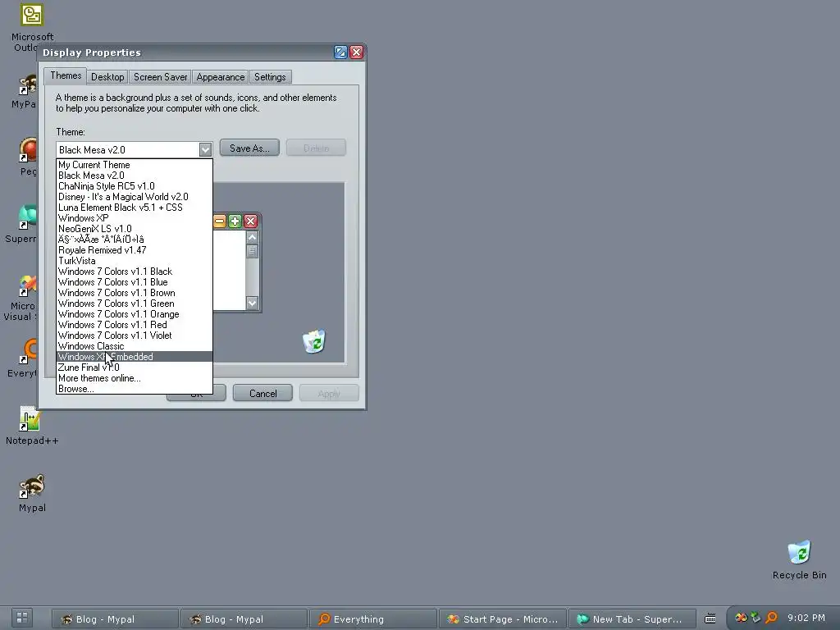Select Royale Remixed v1.47 theme
Screen dimensions: 840x630
coord(135,250)
